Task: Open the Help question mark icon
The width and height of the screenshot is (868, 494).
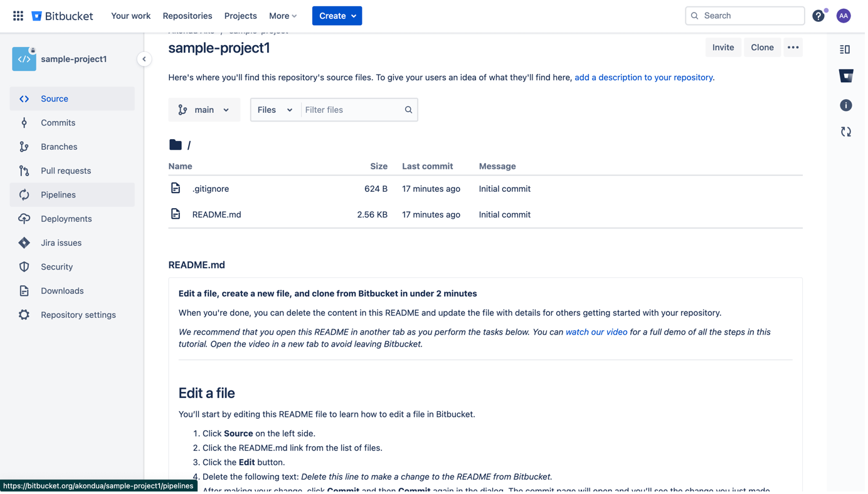Action: point(818,16)
